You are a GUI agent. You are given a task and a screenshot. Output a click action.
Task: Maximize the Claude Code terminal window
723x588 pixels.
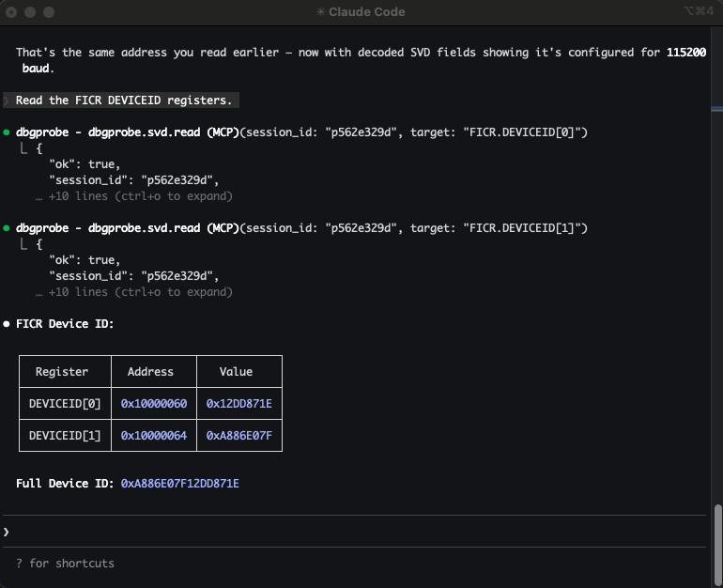pos(47,12)
